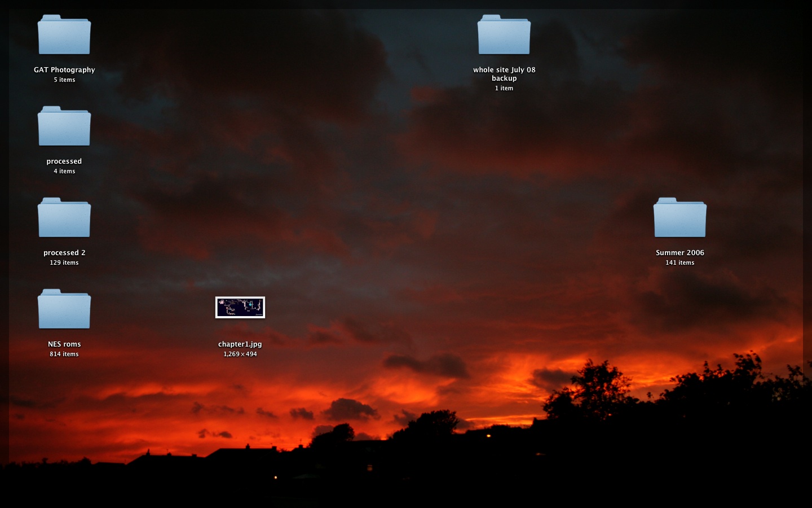Click the 'chapter1.jpg' file name
Viewport: 812px width, 508px height.
pos(240,344)
